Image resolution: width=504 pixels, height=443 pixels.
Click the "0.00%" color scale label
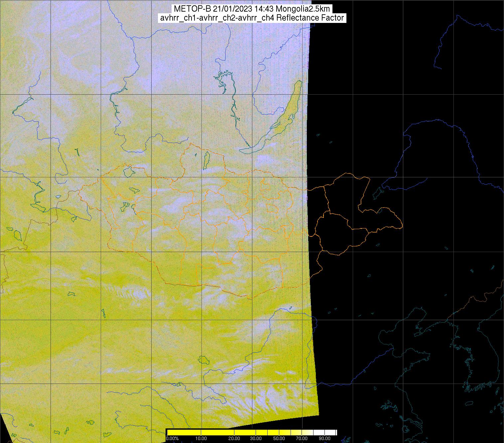click(172, 438)
